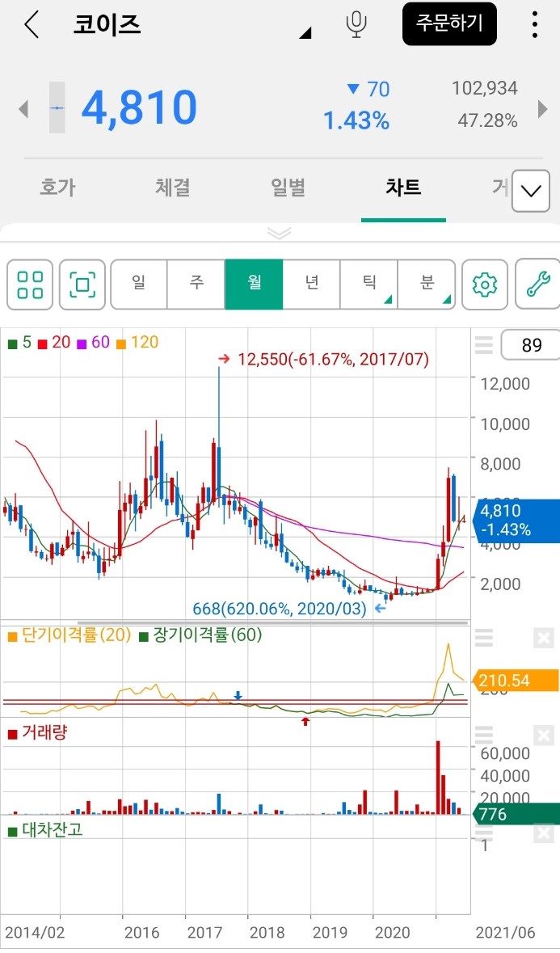Tap the 장기이격률(60) legend label
560x953 pixels.
coord(201,635)
